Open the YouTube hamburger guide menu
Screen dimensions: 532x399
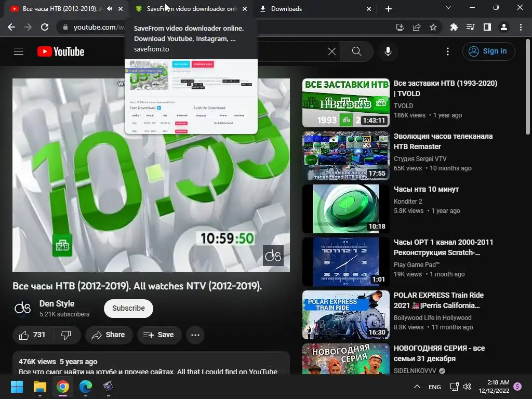pyautogui.click(x=19, y=51)
